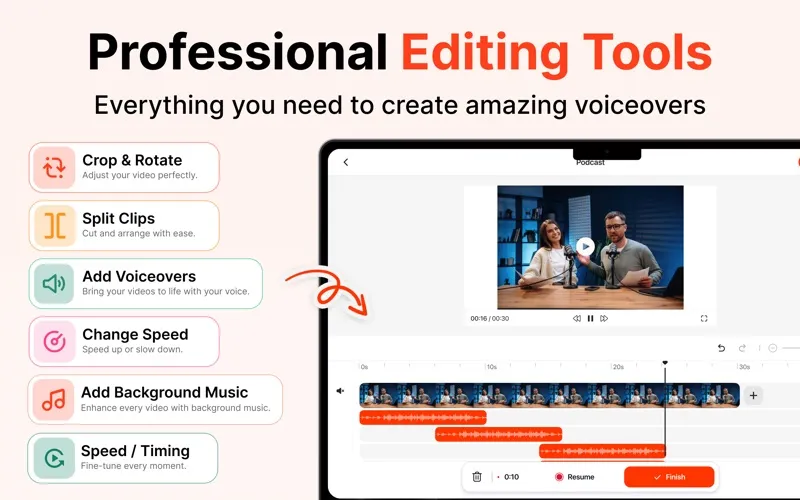Click the 10s mark on timeline ruler

click(x=491, y=367)
